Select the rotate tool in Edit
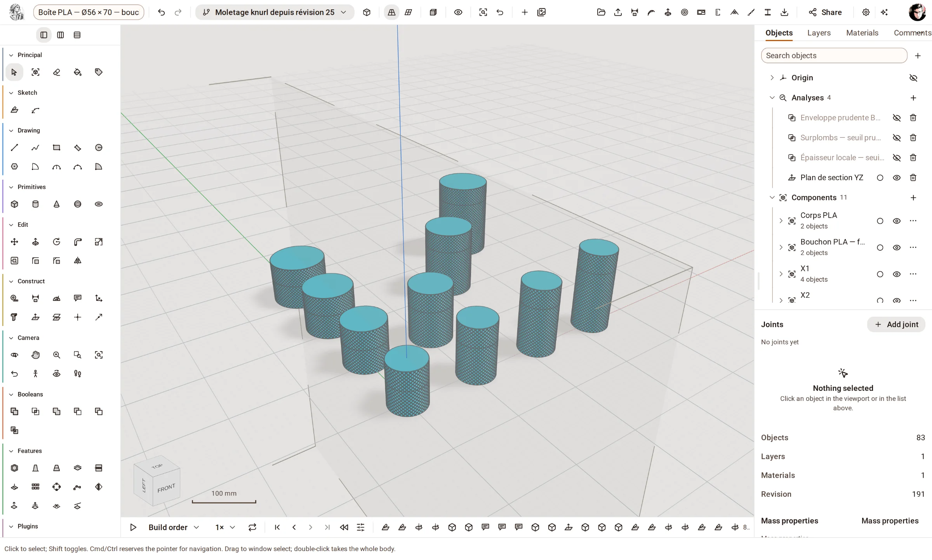932x560 pixels. pyautogui.click(x=57, y=242)
